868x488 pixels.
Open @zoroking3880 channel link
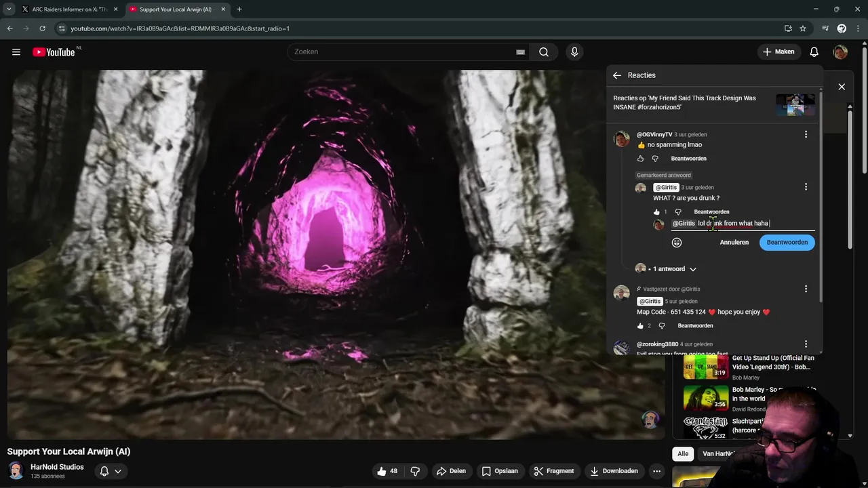657,344
